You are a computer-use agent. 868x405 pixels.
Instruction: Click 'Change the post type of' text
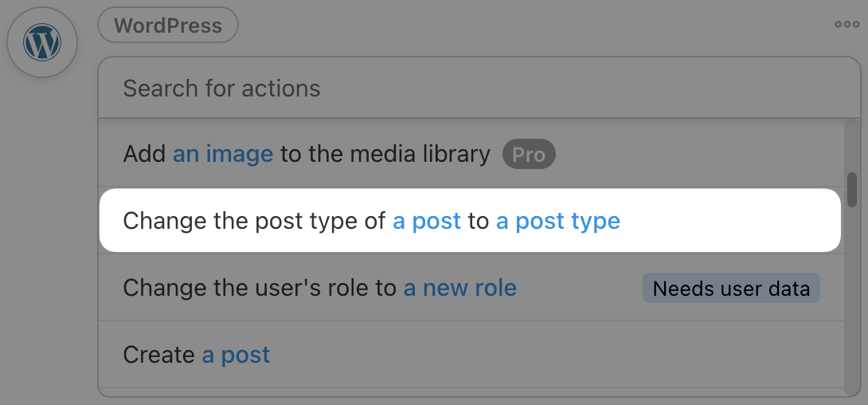click(254, 221)
